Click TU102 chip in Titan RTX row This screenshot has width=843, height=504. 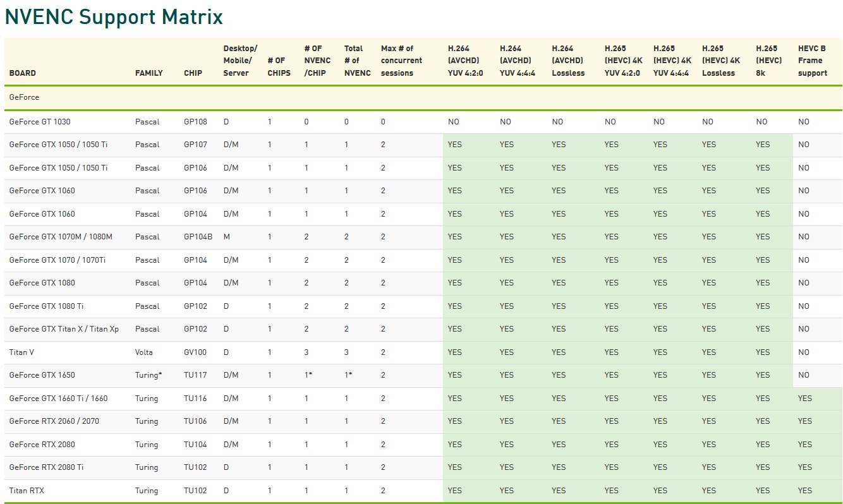pyautogui.click(x=195, y=491)
